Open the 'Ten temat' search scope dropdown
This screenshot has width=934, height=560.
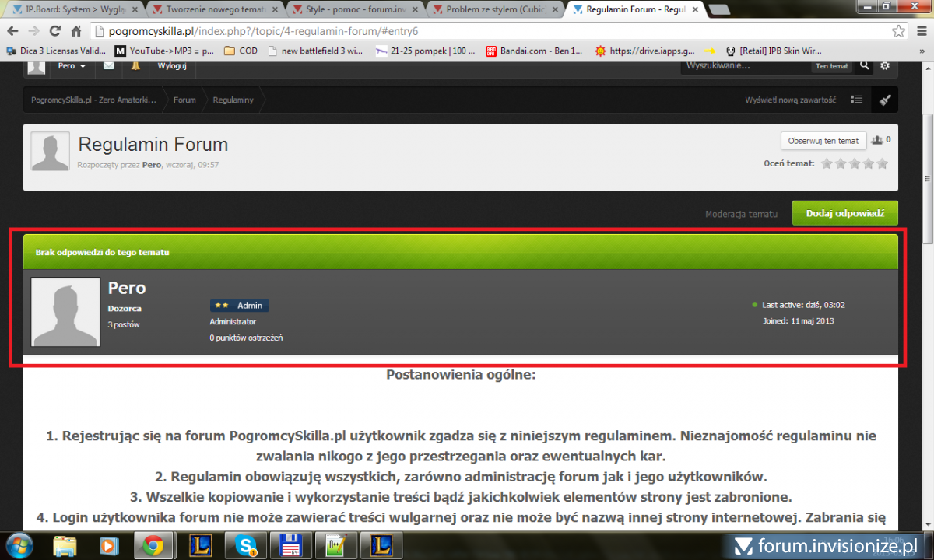(832, 66)
